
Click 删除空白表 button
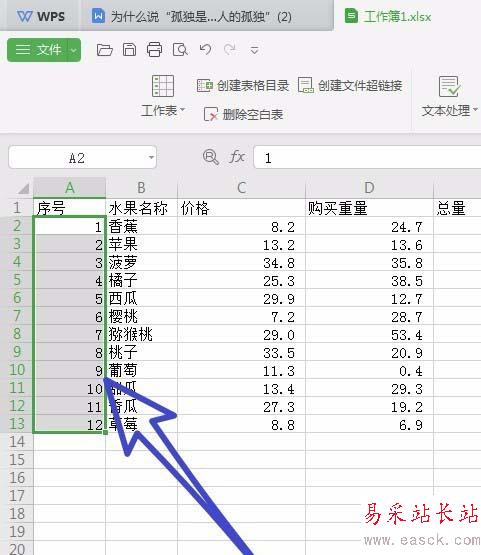click(x=244, y=114)
